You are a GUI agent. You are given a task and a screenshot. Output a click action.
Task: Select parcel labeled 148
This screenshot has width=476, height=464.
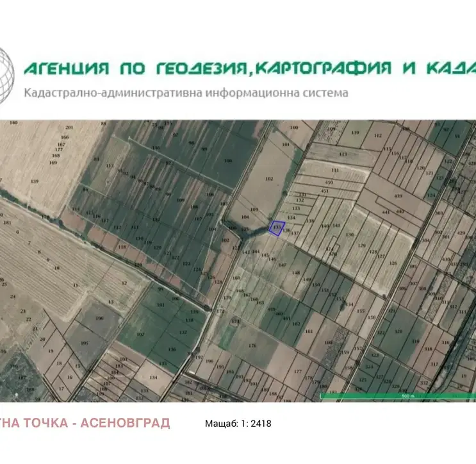[296, 272]
